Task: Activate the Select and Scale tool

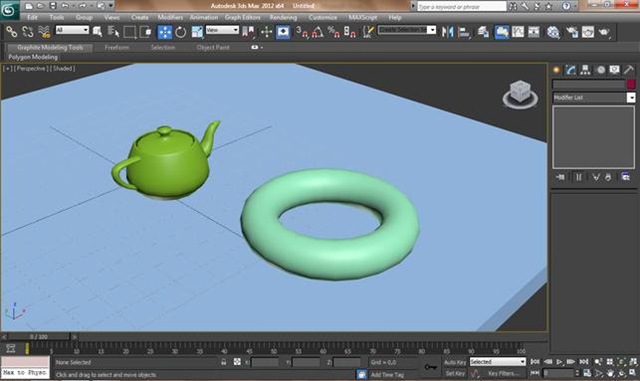Action: [197, 32]
